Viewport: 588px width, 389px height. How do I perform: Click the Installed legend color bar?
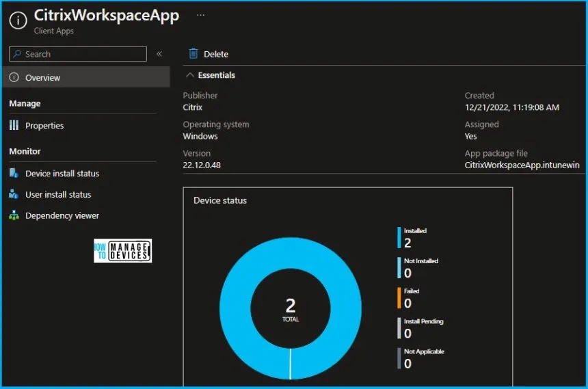click(x=399, y=237)
